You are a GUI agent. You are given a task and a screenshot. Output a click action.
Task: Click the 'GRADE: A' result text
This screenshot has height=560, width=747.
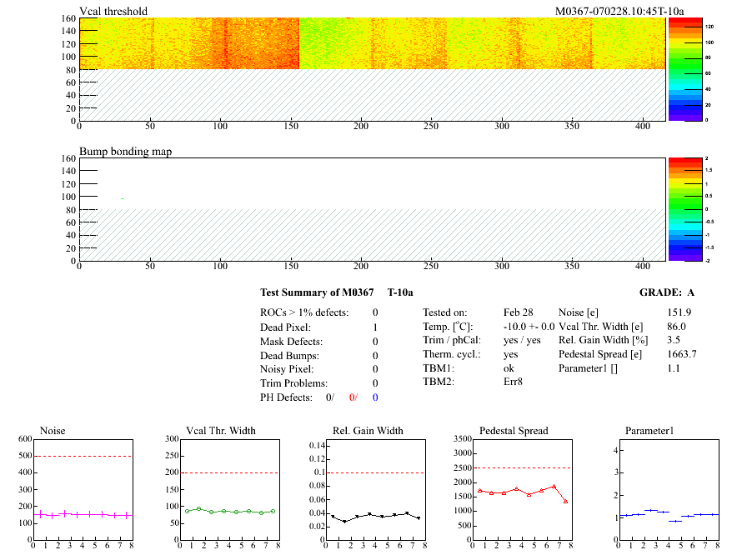667,292
